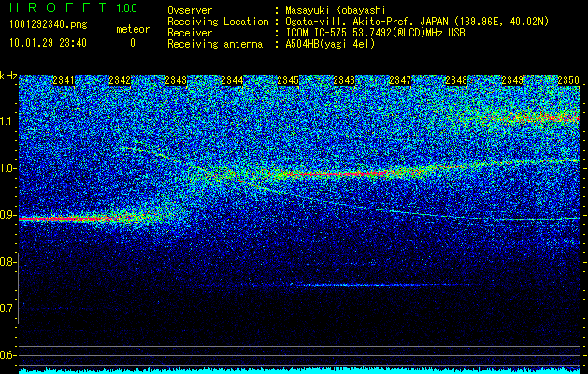Select the meteor count value 0
This screenshot has height=374, width=588.
pyautogui.click(x=133, y=43)
